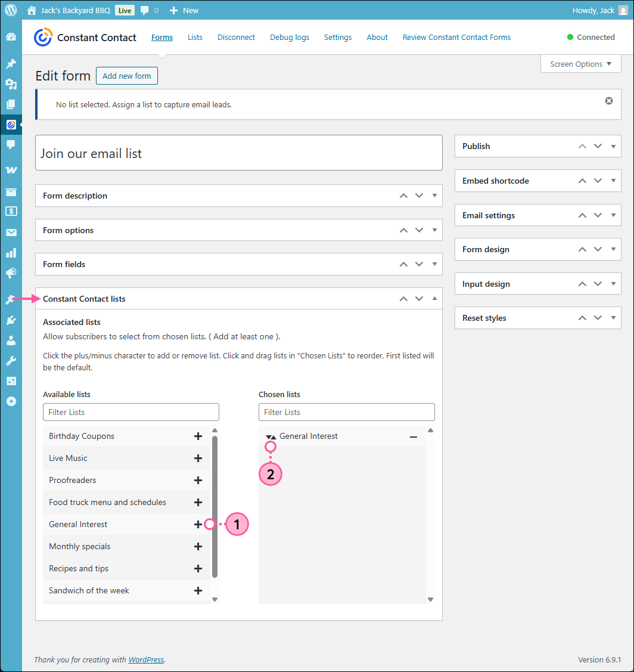Switch to the Lists menu item

pyautogui.click(x=195, y=37)
